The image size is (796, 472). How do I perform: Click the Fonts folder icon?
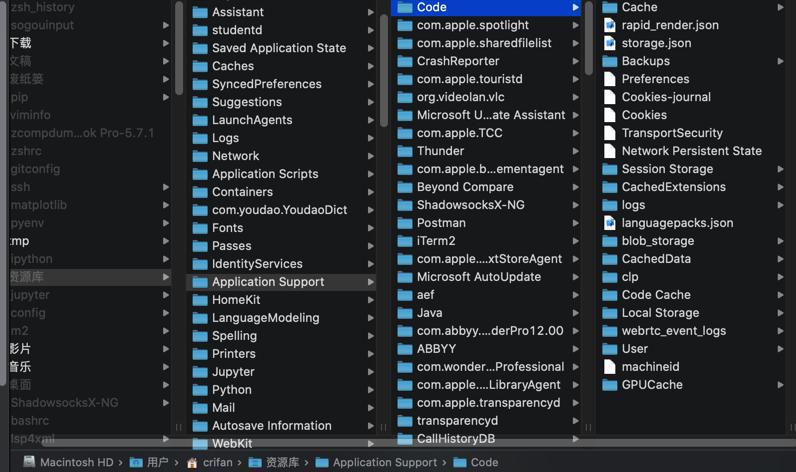pyautogui.click(x=200, y=228)
